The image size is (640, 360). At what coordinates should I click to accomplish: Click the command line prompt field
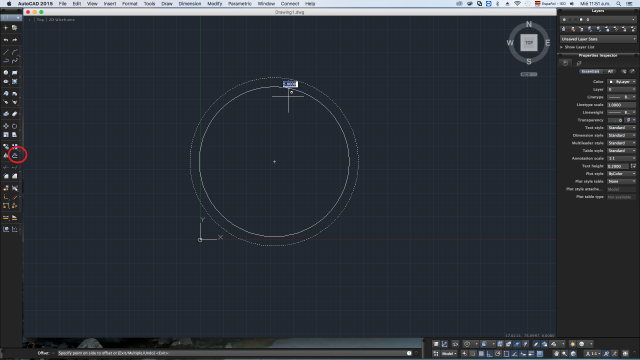click(231, 353)
